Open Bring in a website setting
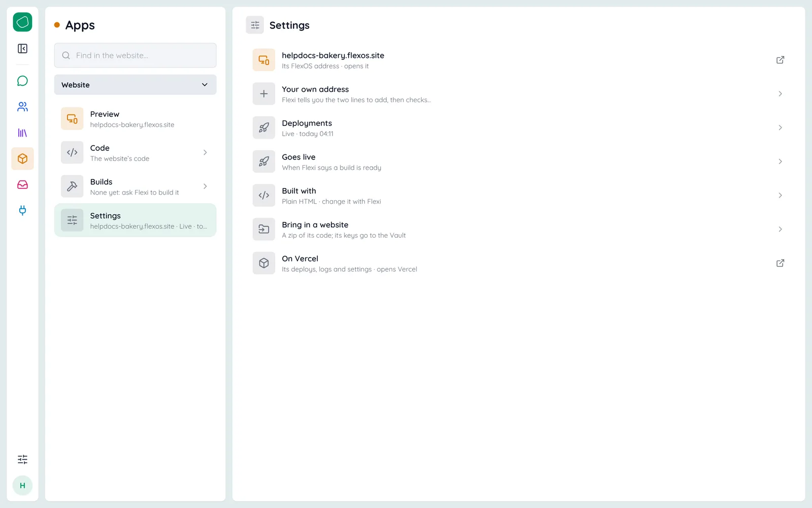This screenshot has width=812, height=508. 519,229
